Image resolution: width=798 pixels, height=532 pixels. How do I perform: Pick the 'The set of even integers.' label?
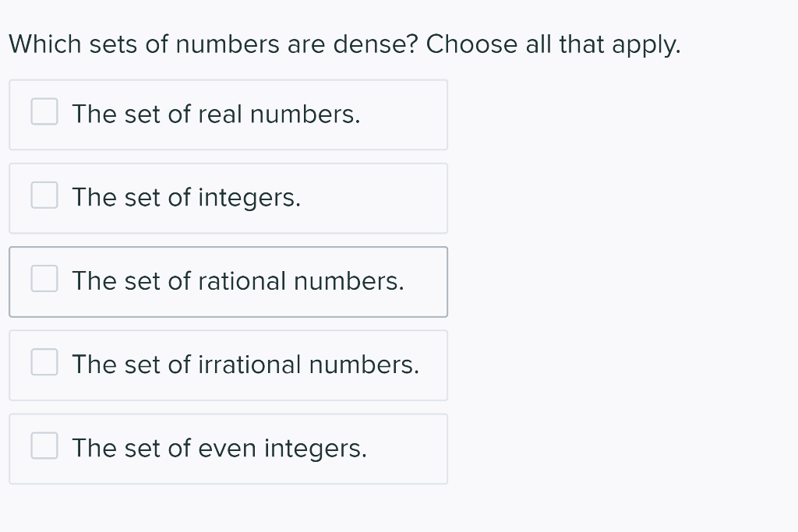219,449
